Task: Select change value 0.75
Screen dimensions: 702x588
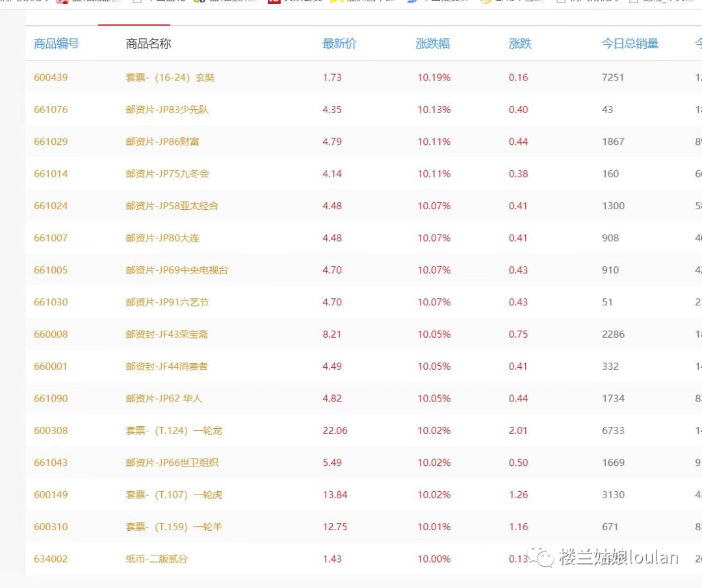Action: 519,334
